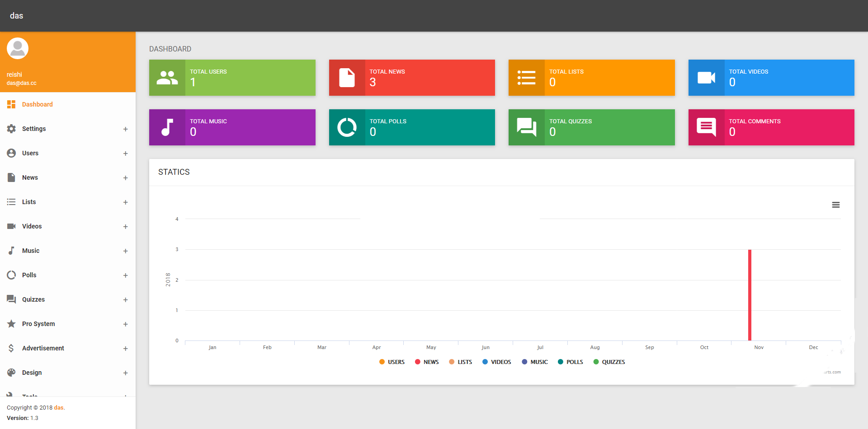The image size is (868, 429).
Task: Click the Advertisement dollar icon
Action: pyautogui.click(x=11, y=348)
